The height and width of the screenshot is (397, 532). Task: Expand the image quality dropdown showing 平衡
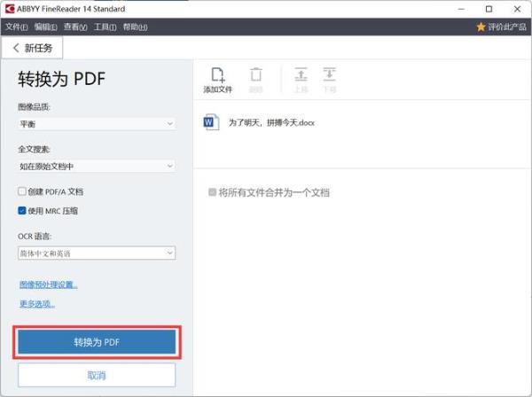[97, 124]
